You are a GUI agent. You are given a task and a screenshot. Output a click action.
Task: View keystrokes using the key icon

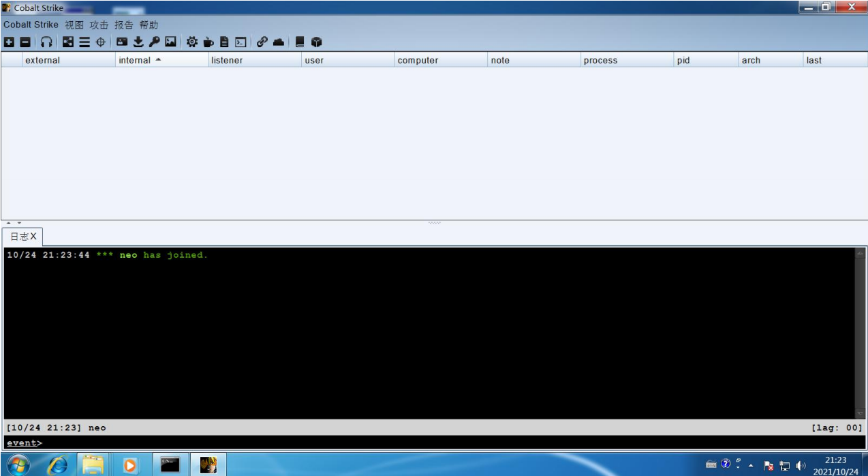click(x=155, y=42)
